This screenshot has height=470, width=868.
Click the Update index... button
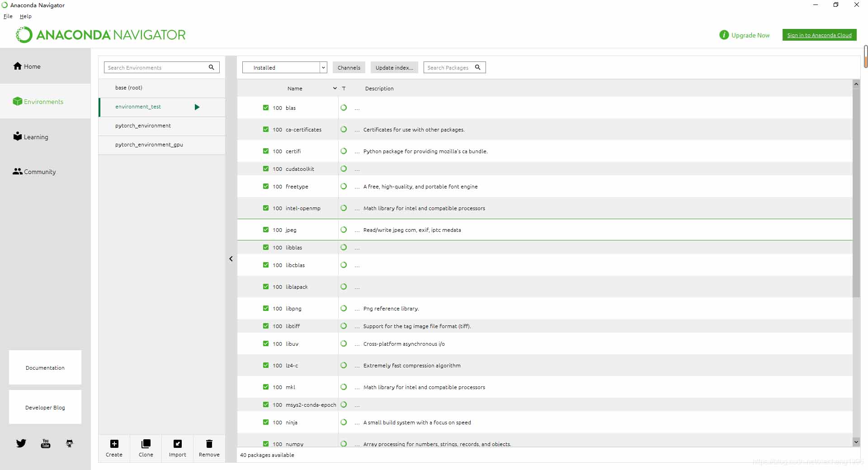pos(394,67)
